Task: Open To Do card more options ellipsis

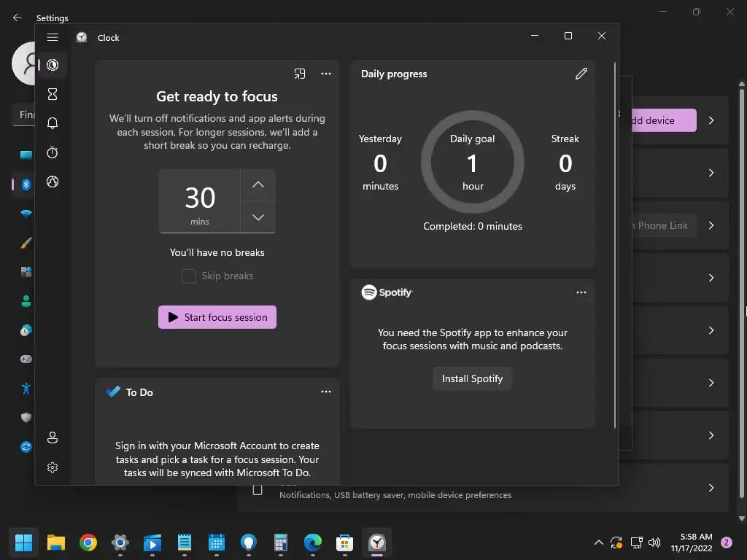Action: coord(326,392)
